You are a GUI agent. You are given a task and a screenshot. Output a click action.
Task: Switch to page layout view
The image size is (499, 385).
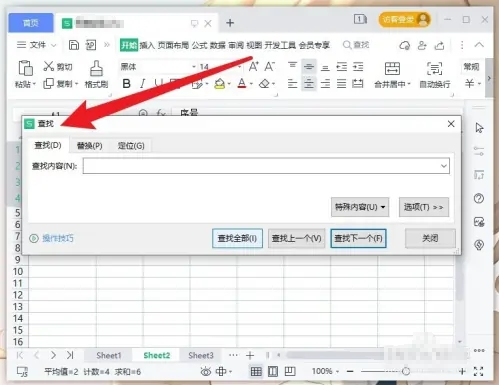(273, 371)
